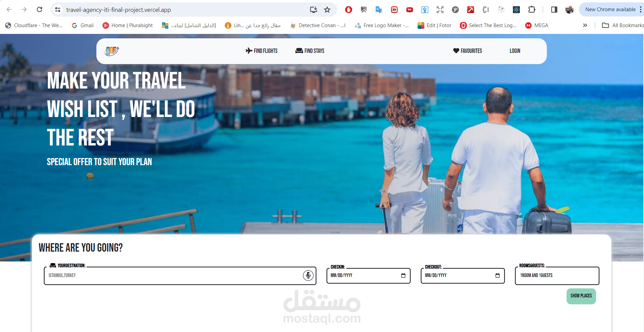Viewport: 644px width, 332px height.
Task: Open the Home | Pluralsight bookmark
Action: coord(127,25)
